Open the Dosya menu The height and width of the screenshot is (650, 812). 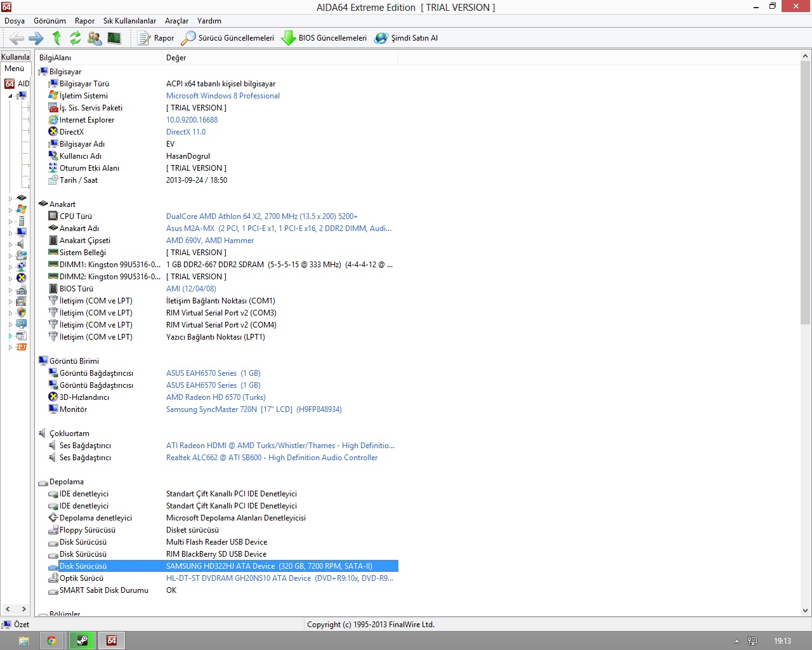coord(15,21)
